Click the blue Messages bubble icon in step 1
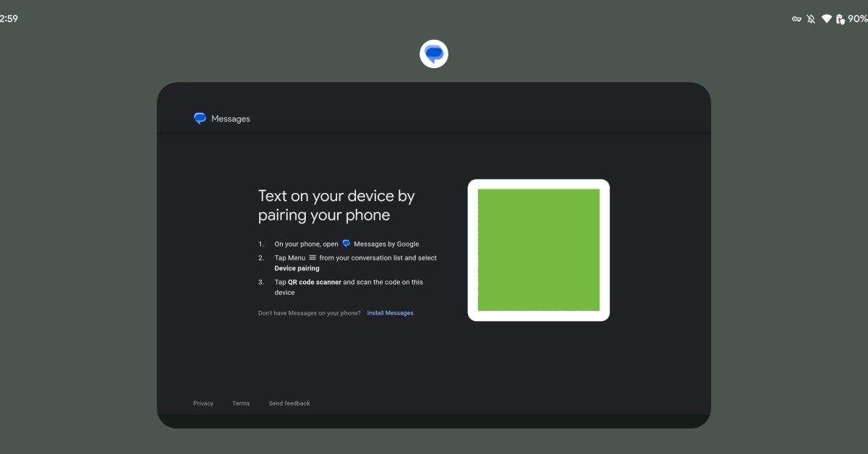Screen dimensions: 868x454 346,244
